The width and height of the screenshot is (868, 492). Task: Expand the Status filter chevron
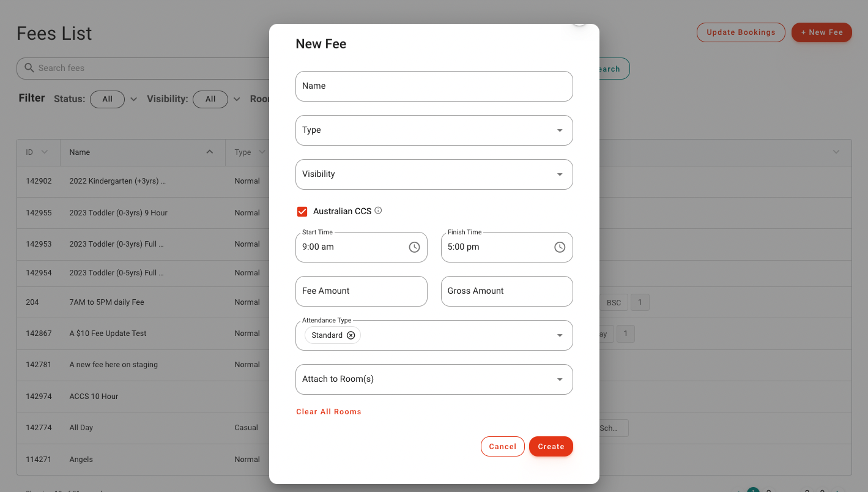(133, 99)
